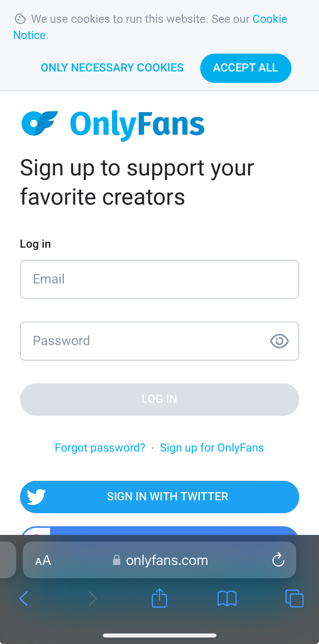This screenshot has width=319, height=644.
Task: Tap the Safari back arrow
Action: pyautogui.click(x=24, y=598)
